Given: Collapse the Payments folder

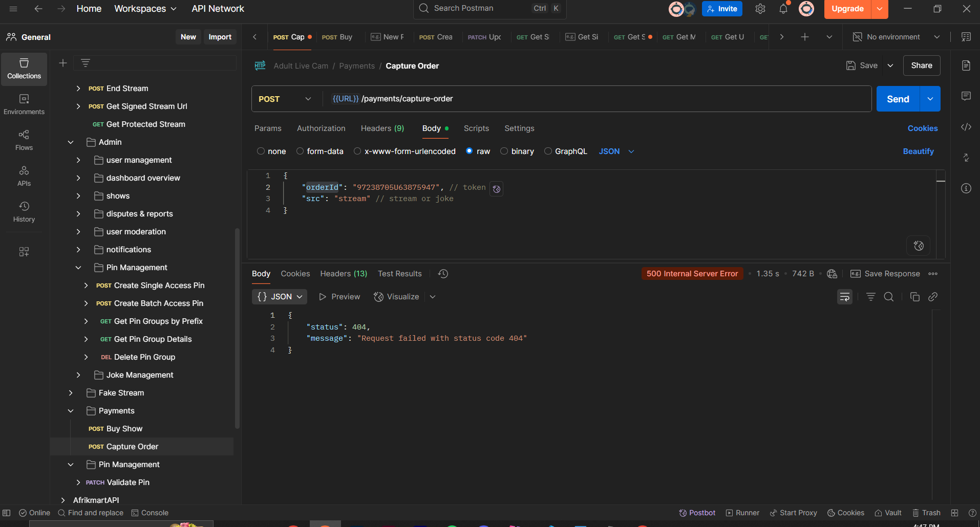Looking at the screenshot, I should click(71, 411).
